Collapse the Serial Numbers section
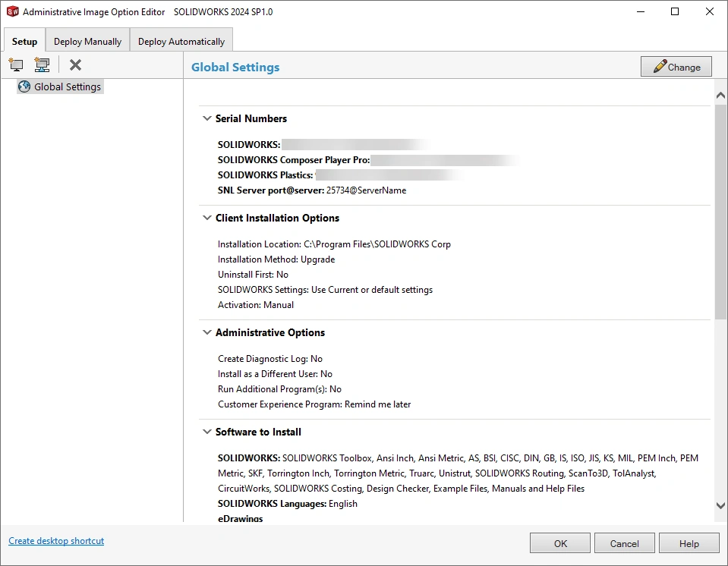728x566 pixels. 206,118
